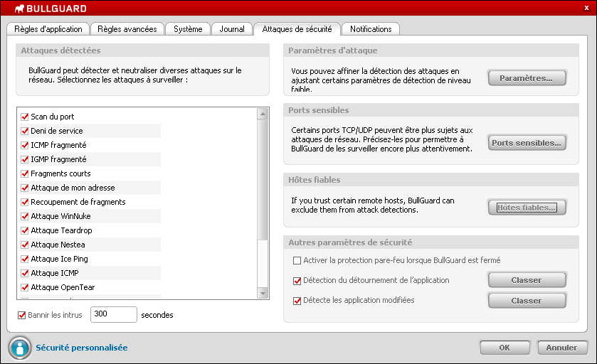Screen dimensions: 597x364
Task: Click the Autres paramètres de sécurité heading
Action: [x=350, y=242]
